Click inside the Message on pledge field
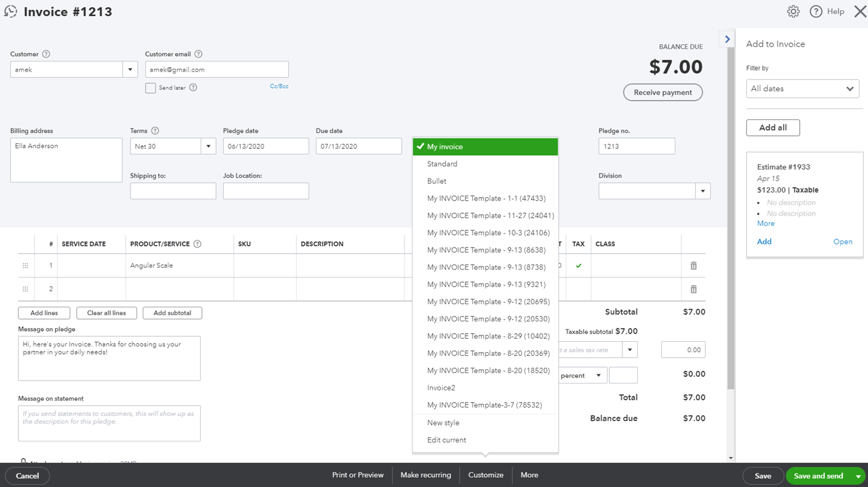 [109, 357]
